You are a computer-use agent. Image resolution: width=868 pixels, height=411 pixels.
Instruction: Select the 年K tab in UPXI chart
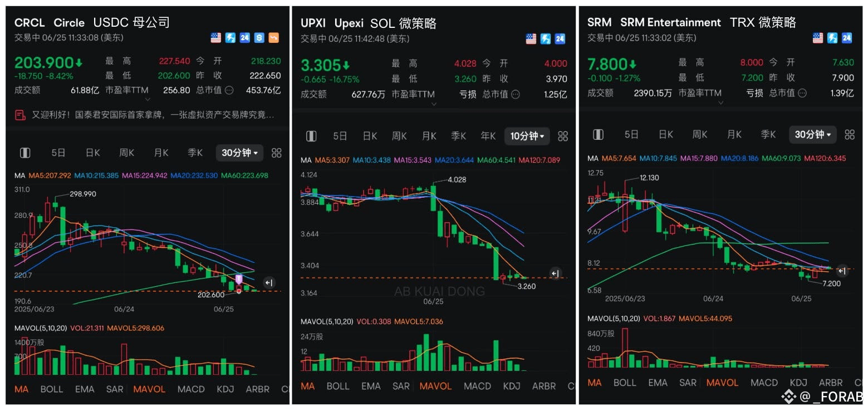click(x=488, y=136)
